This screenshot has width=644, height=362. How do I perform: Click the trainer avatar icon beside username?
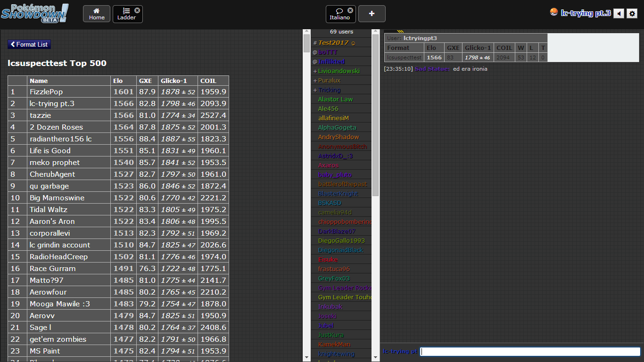[x=554, y=12]
